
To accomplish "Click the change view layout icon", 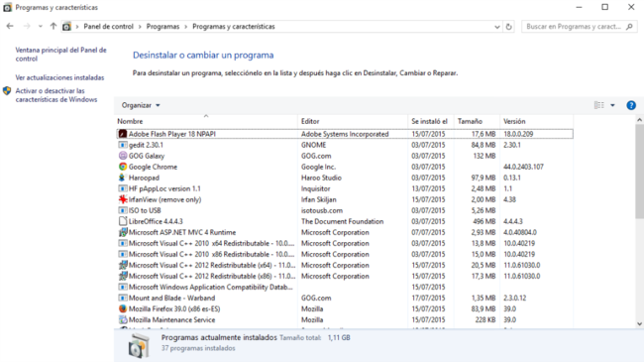I will coord(599,105).
